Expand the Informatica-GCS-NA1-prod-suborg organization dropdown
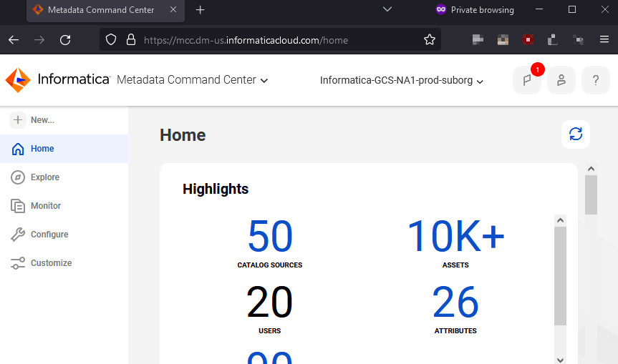The image size is (618, 364). [401, 80]
